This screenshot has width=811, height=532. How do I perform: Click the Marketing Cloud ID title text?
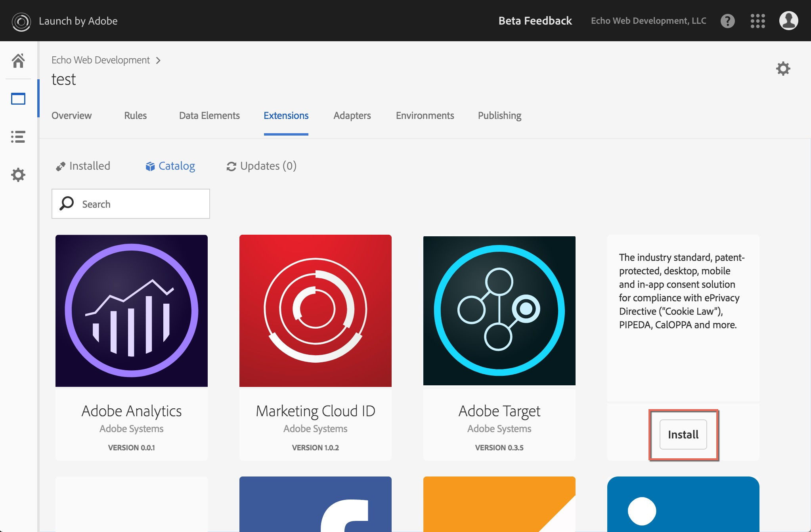coord(316,411)
